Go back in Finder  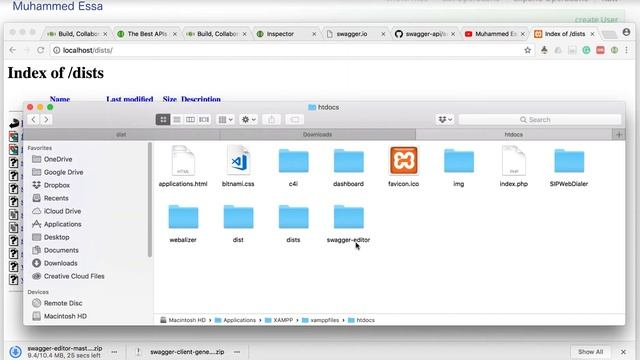(x=33, y=120)
